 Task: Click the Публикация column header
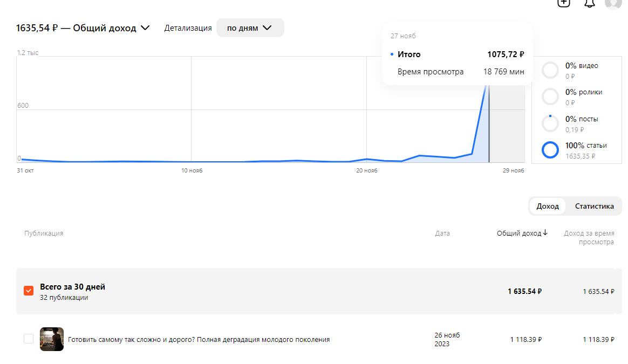[x=44, y=233]
